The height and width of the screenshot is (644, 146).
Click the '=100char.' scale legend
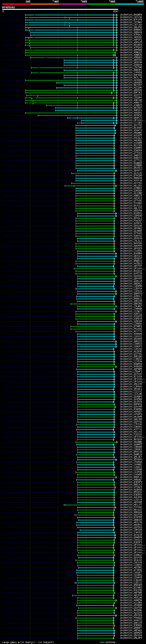108,642
